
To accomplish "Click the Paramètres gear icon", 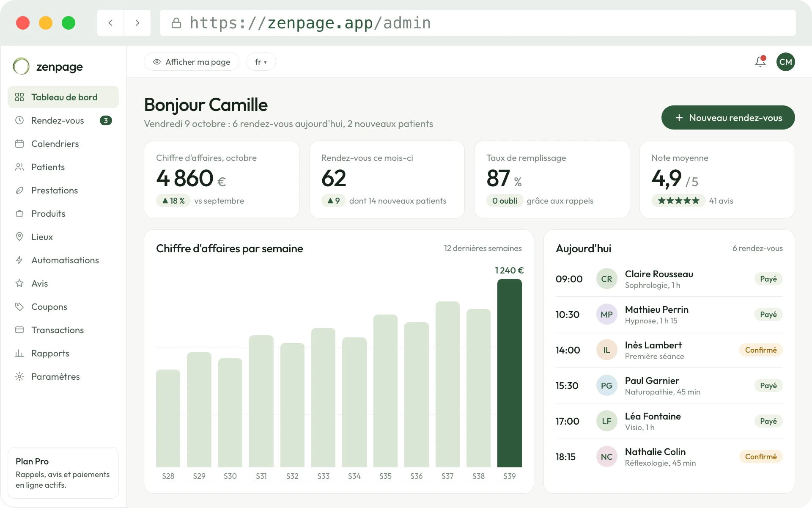I will (19, 377).
